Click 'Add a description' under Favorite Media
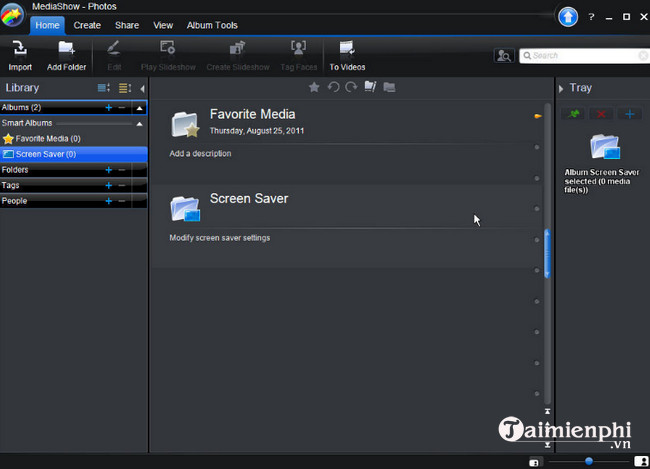 [x=200, y=154]
